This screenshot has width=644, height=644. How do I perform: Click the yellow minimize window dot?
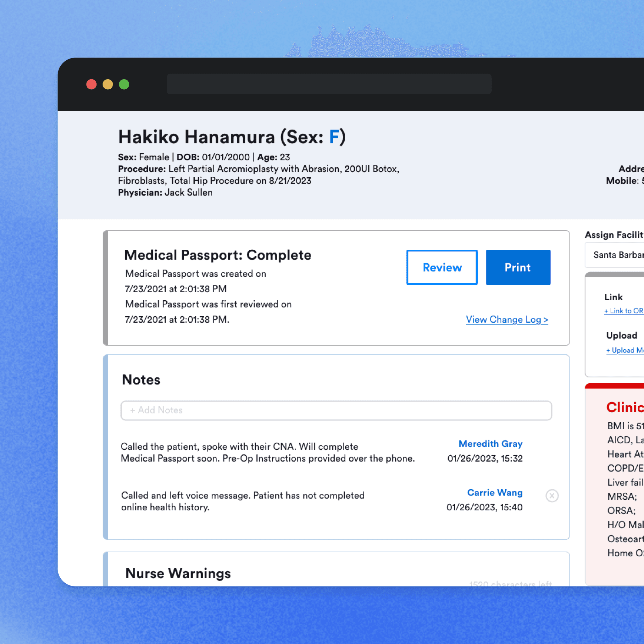(108, 84)
